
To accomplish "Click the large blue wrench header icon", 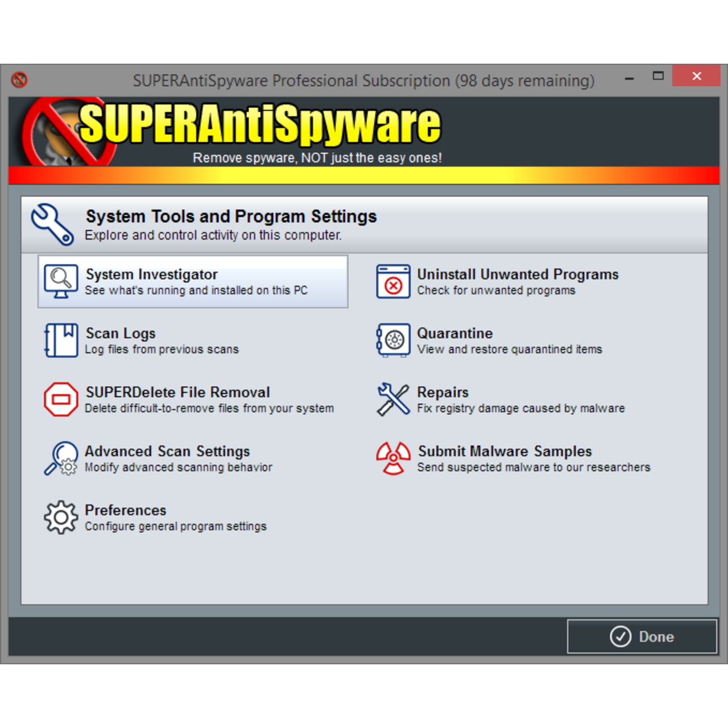I will coord(52,225).
